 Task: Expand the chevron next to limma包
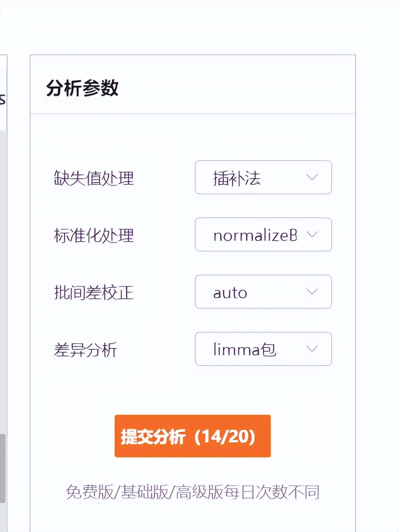(312, 349)
